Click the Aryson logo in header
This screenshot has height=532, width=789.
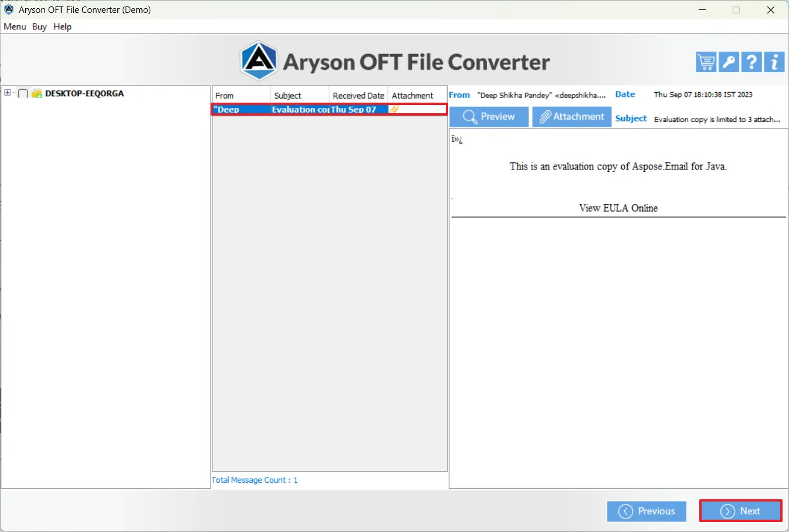pyautogui.click(x=259, y=61)
